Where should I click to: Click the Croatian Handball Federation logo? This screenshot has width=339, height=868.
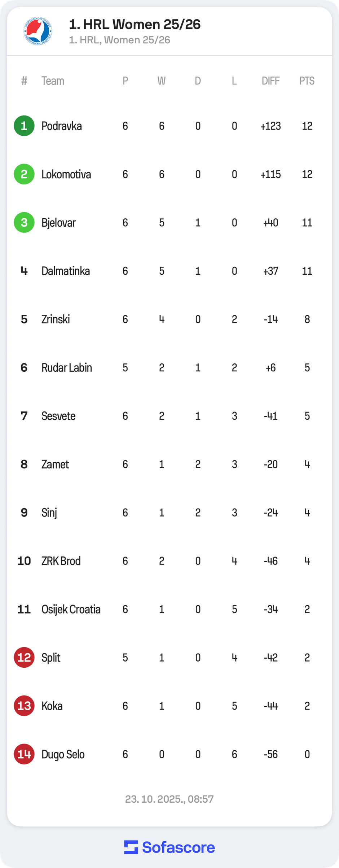[38, 31]
